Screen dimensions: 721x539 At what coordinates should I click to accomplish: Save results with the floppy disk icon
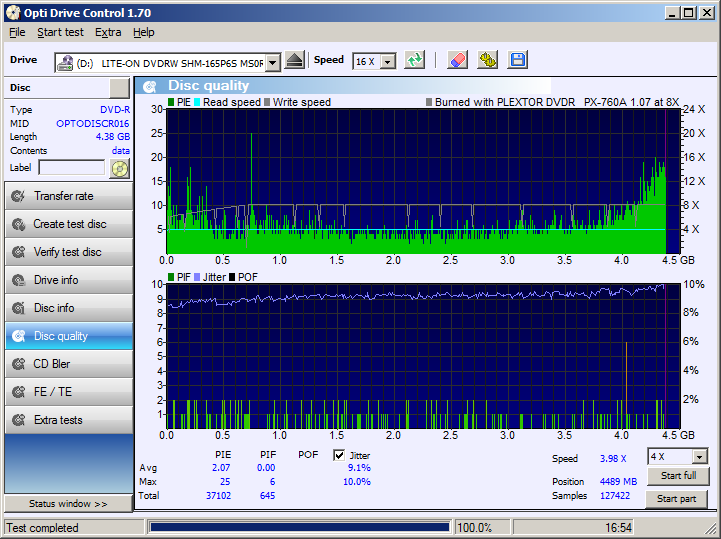(518, 60)
